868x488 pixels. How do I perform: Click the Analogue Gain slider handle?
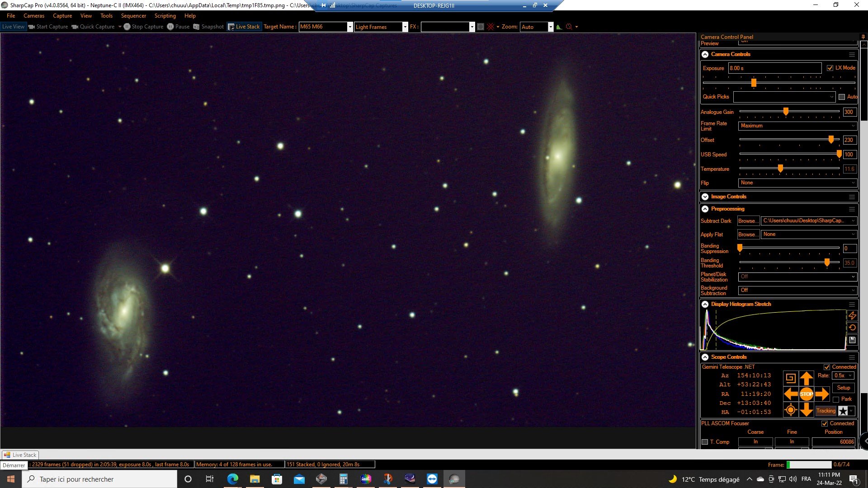[786, 111]
